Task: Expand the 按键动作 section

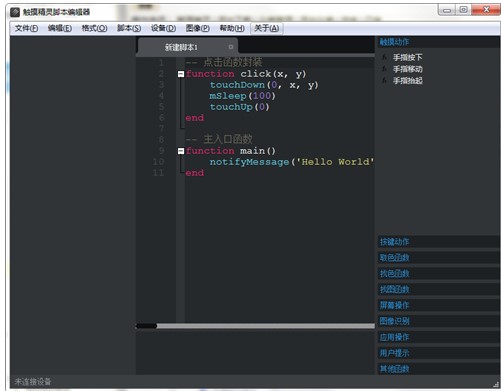Action: click(438, 242)
